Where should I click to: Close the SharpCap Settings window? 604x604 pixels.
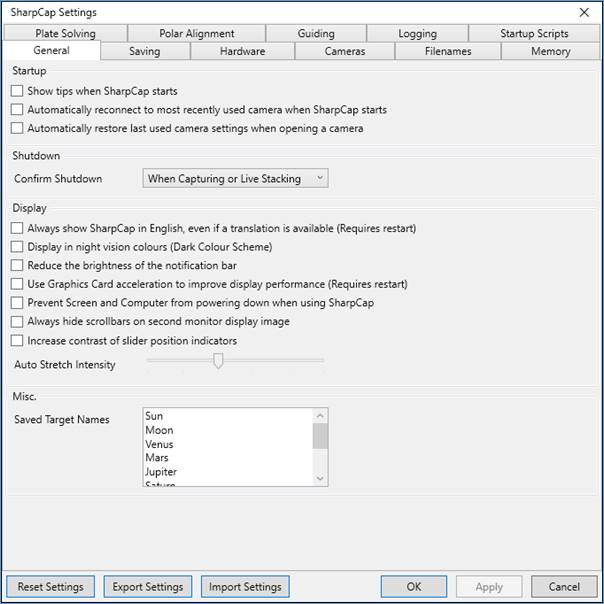584,12
